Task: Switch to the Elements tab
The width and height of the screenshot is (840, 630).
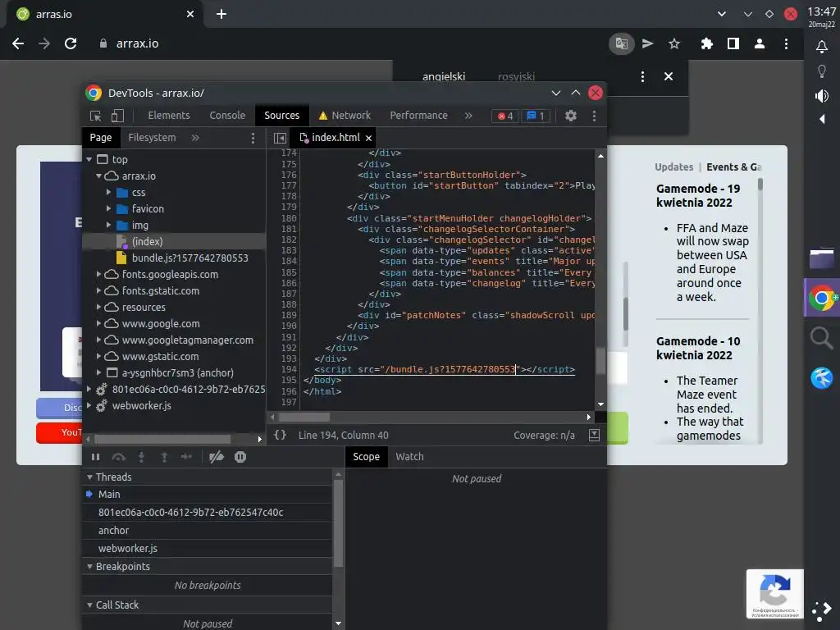Action: 169,116
